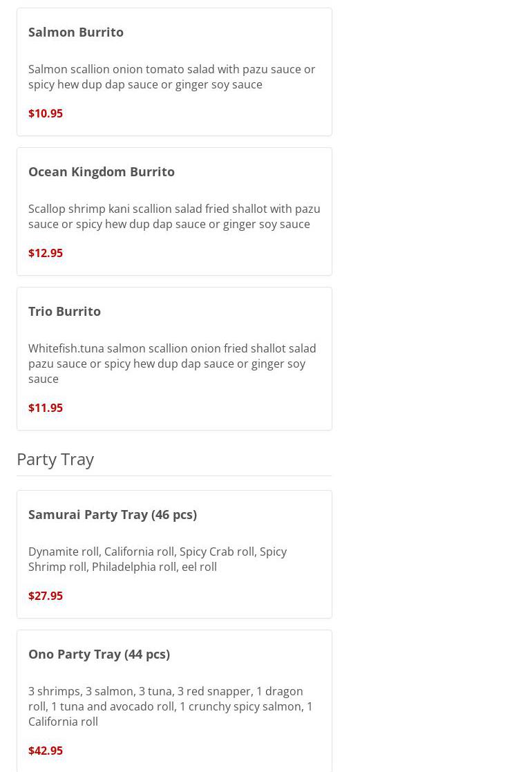Screen dimensions: 532x772
Task: Click the $11.95 Trio Burrito price
Action: pyautogui.click(x=46, y=408)
